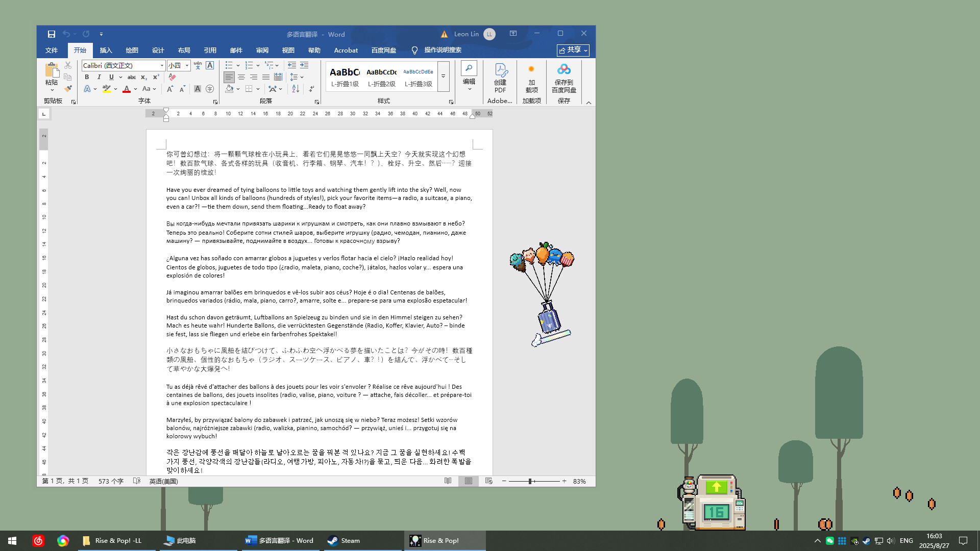Apply italic formatting
Image resolution: width=980 pixels, height=551 pixels.
(x=99, y=77)
